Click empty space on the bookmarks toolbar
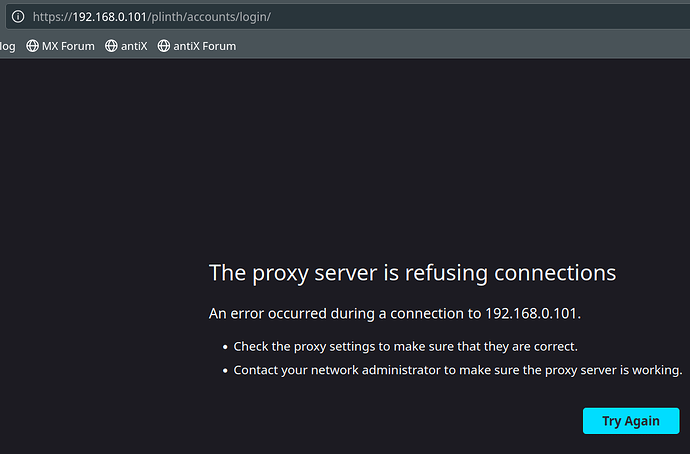690x454 pixels. pos(450,45)
